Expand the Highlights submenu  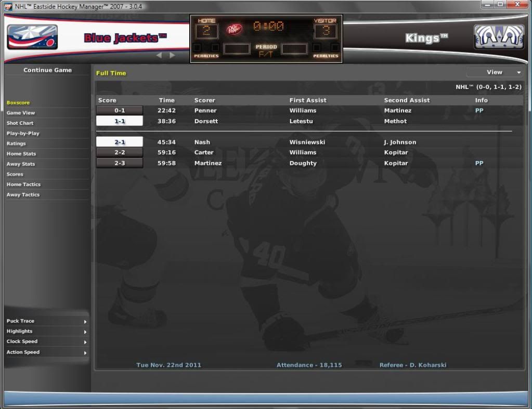(47, 332)
